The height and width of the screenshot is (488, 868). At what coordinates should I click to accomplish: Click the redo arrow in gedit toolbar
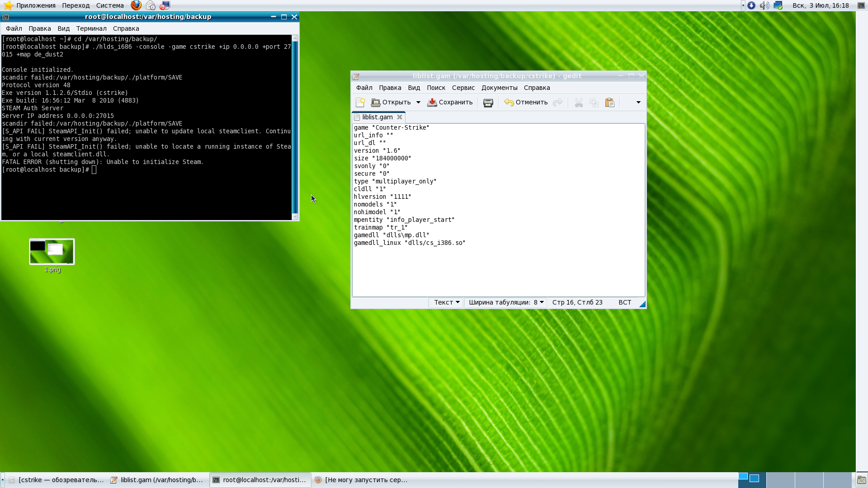[558, 103]
